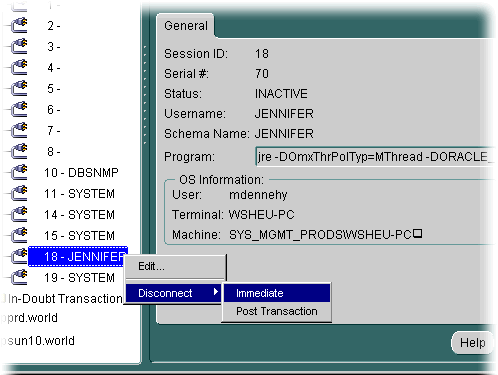Viewport: 498px width, 375px height.
Task: Click the Username value JENNIFER
Action: (284, 114)
